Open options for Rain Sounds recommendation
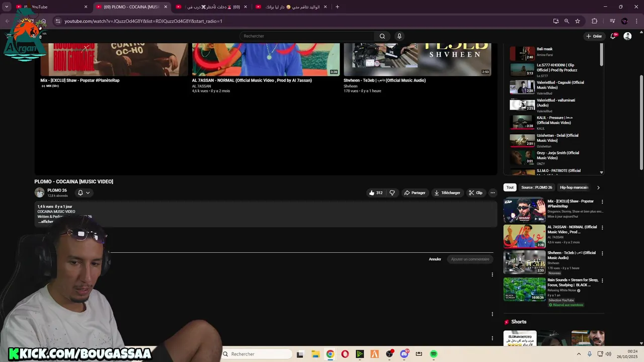644x362 pixels. (x=602, y=281)
